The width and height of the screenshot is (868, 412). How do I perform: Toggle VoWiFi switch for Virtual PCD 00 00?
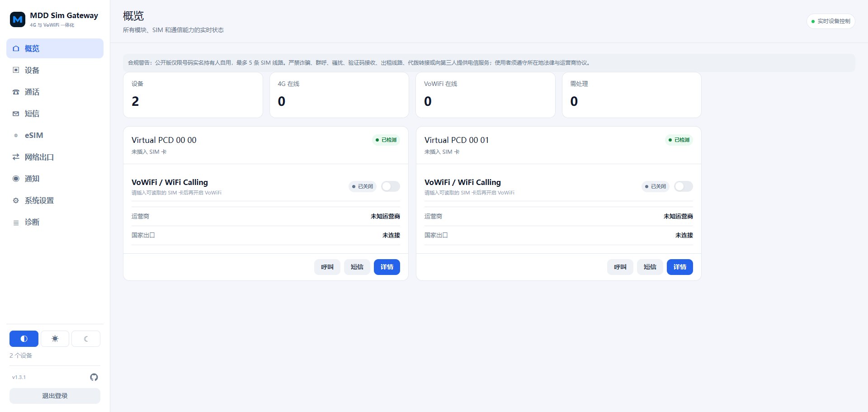[391, 186]
